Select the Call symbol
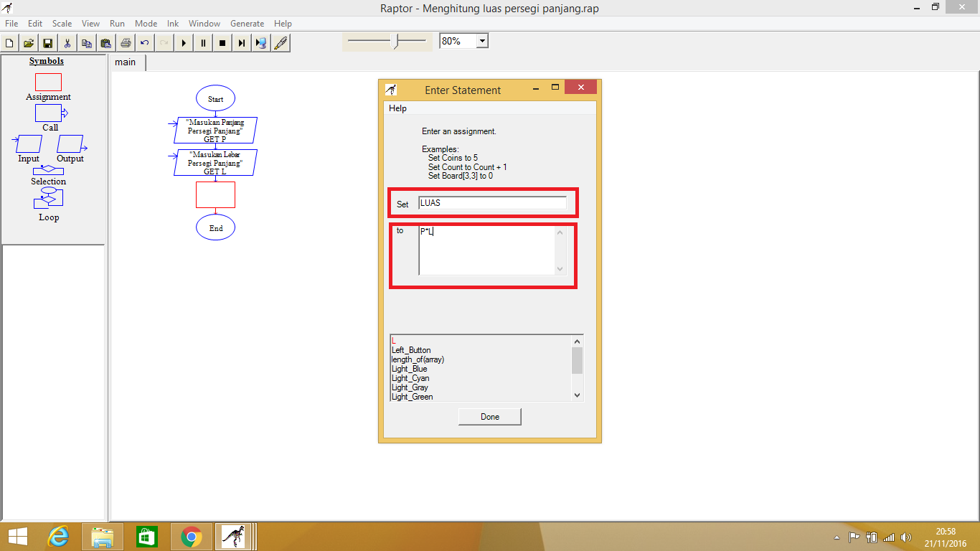The height and width of the screenshot is (551, 980). [x=47, y=113]
